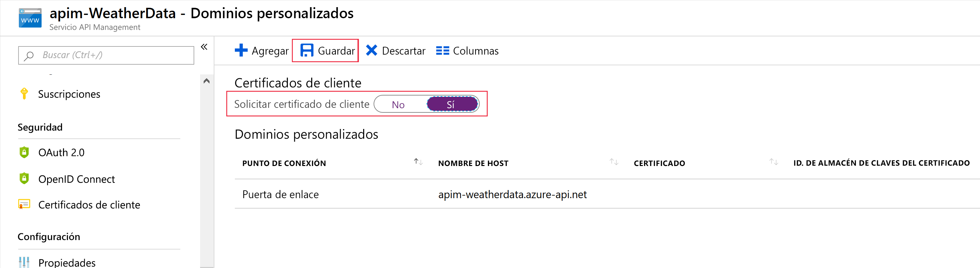Click the sidebar scroll up arrow
This screenshot has width=980, height=268.
click(x=207, y=81)
